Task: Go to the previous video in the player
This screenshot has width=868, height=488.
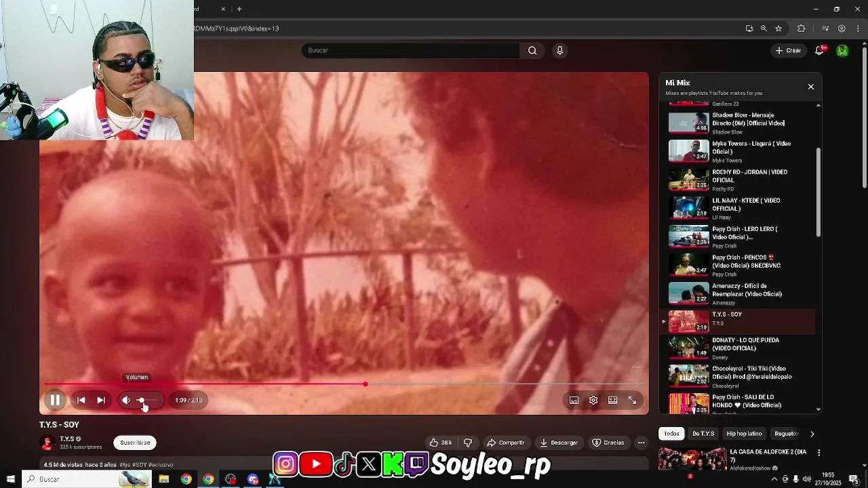Action: [81, 400]
